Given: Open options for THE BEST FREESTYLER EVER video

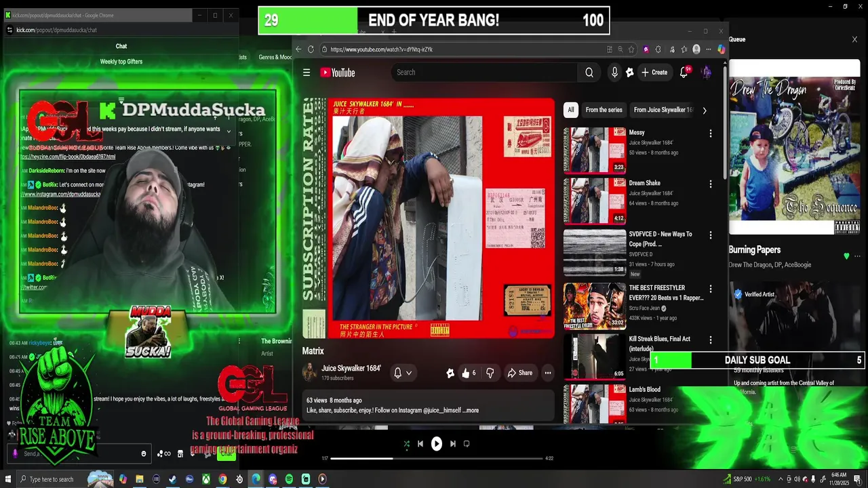Looking at the screenshot, I should (711, 289).
